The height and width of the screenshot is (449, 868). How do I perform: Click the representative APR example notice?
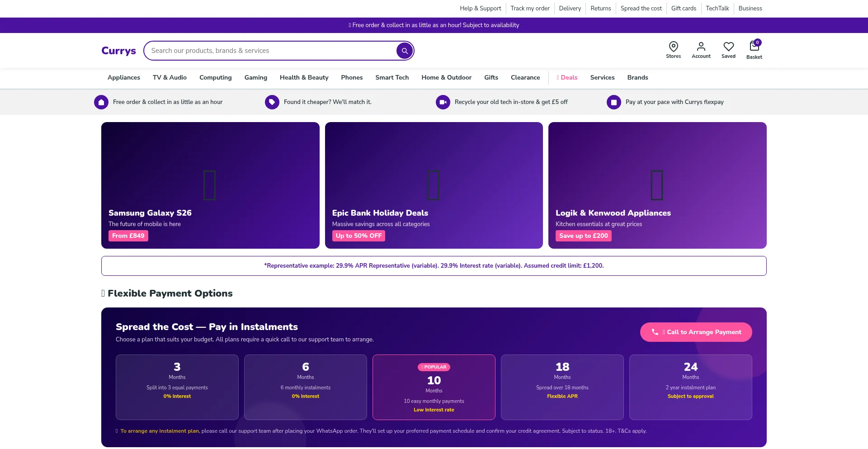(434, 266)
